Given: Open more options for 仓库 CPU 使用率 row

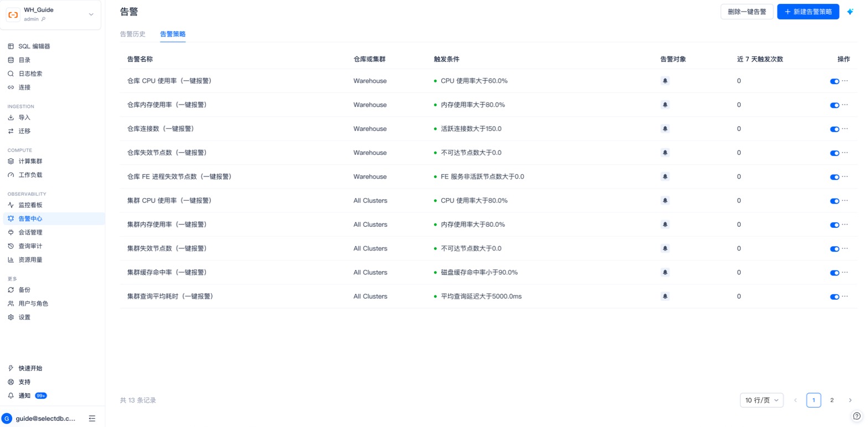Looking at the screenshot, I should pos(845,81).
